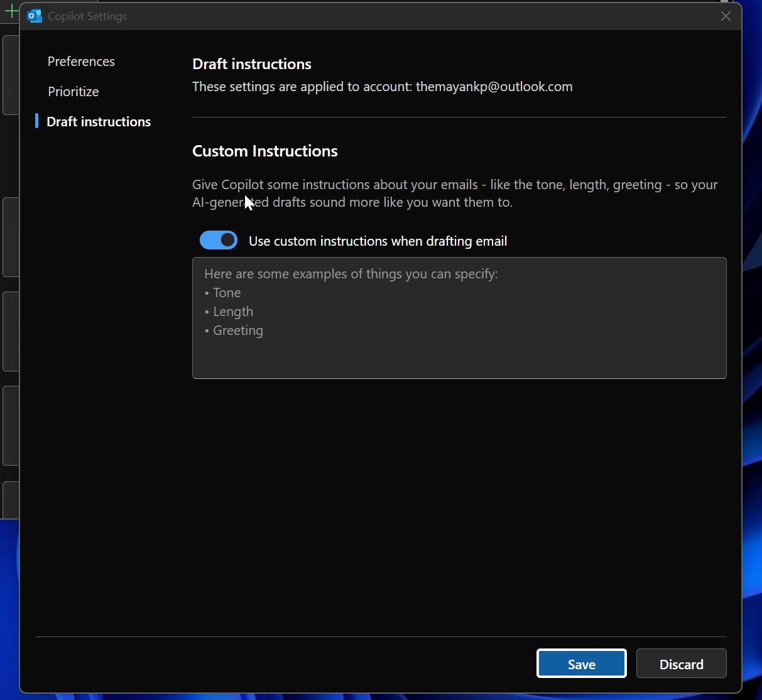The height and width of the screenshot is (700, 762).
Task: Click the 'Draft instructions' page heading
Action: point(252,64)
